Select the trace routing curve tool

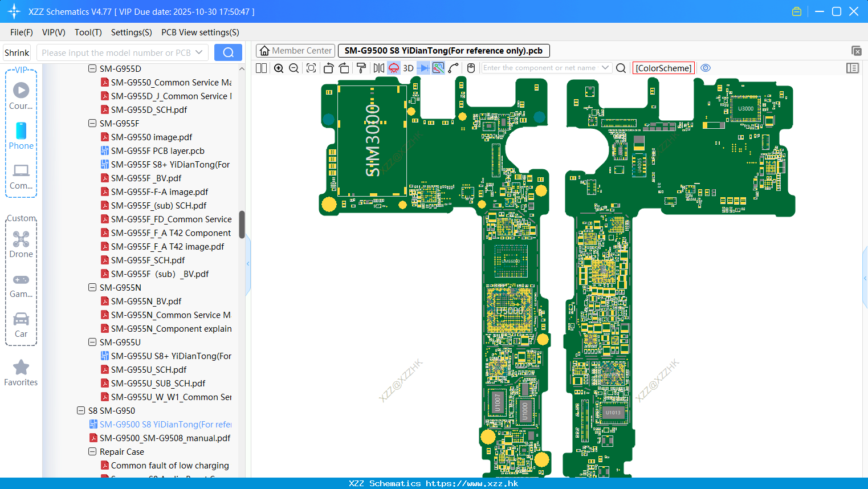453,68
